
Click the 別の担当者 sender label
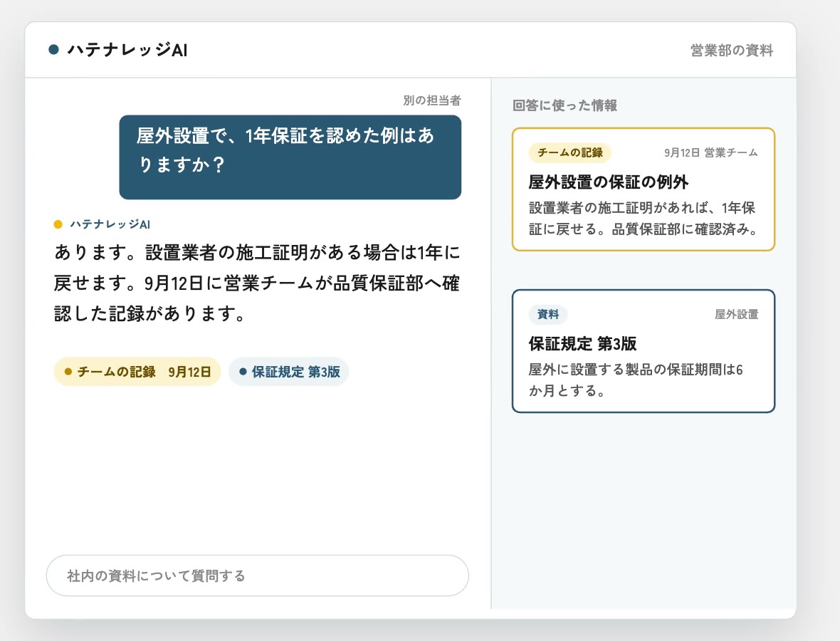click(432, 100)
